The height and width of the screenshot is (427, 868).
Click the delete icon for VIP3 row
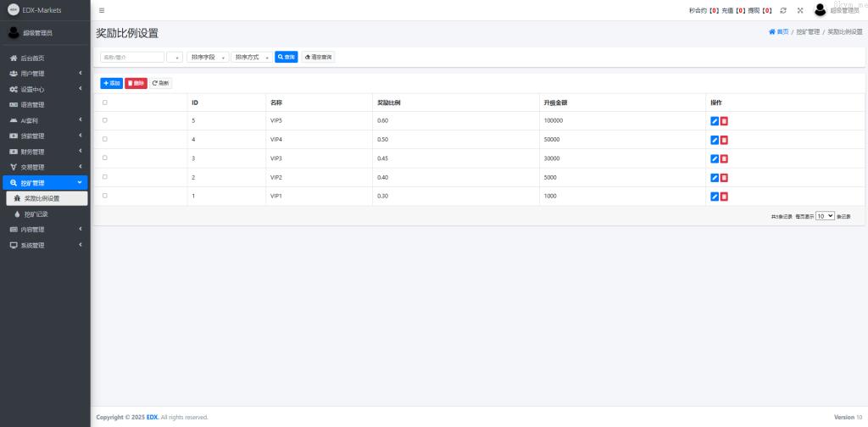pyautogui.click(x=724, y=158)
